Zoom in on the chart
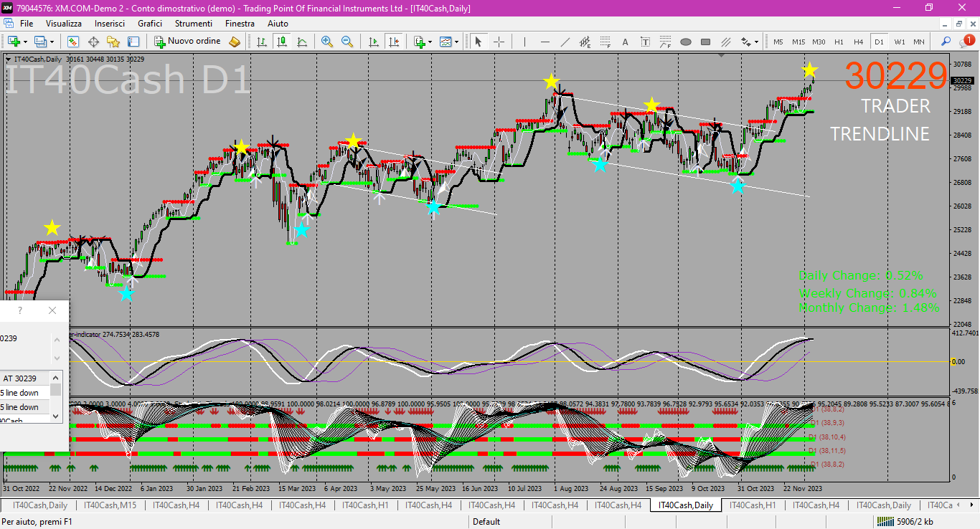Image resolution: width=980 pixels, height=529 pixels. [x=327, y=42]
